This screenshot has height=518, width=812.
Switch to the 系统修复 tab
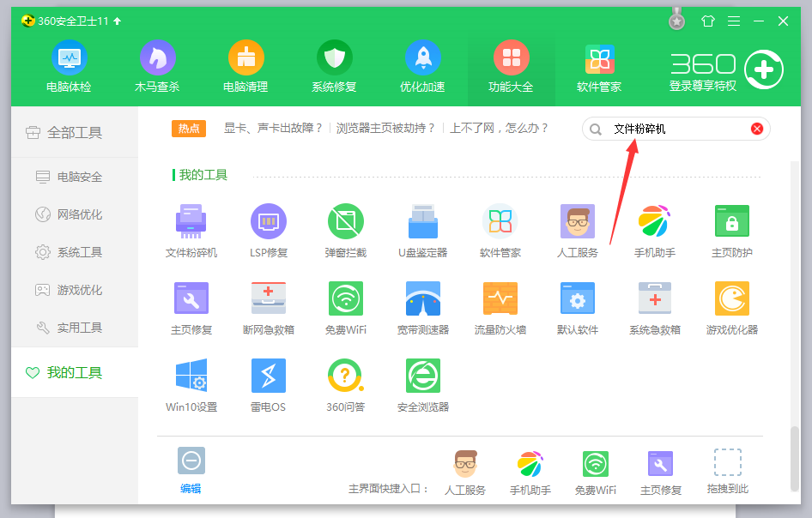(x=334, y=67)
